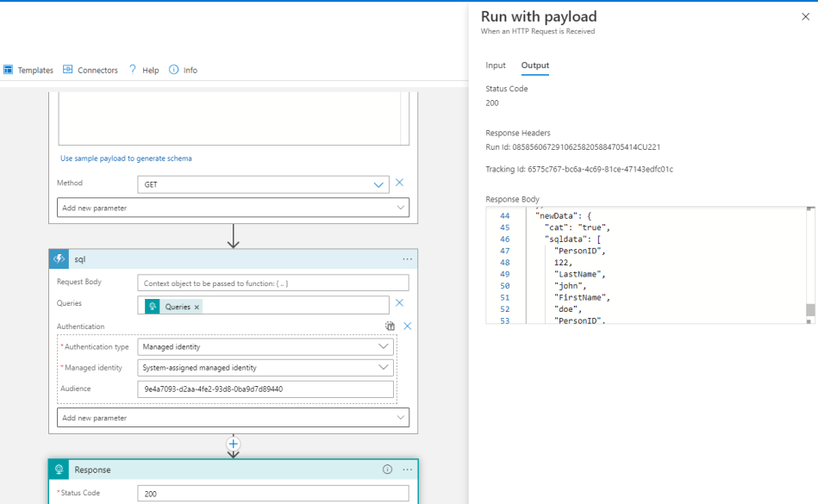Click Use sample payload to generate schema

point(126,159)
